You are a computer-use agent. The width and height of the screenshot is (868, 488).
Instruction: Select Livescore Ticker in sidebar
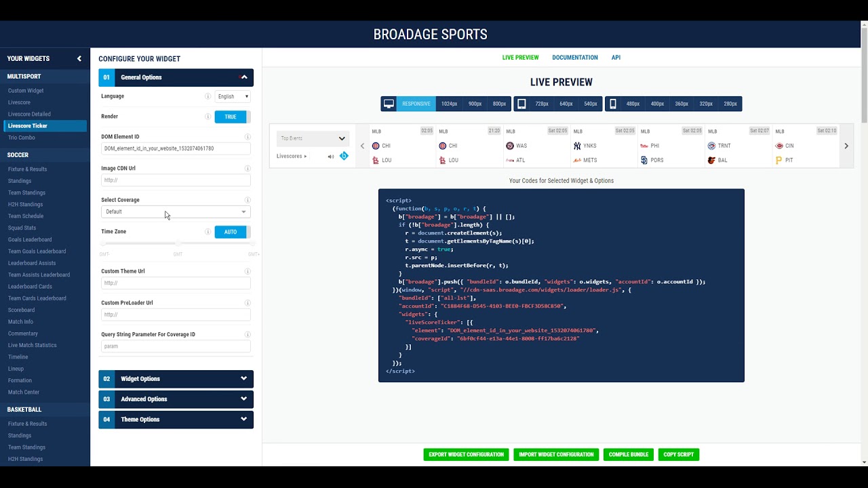45,126
